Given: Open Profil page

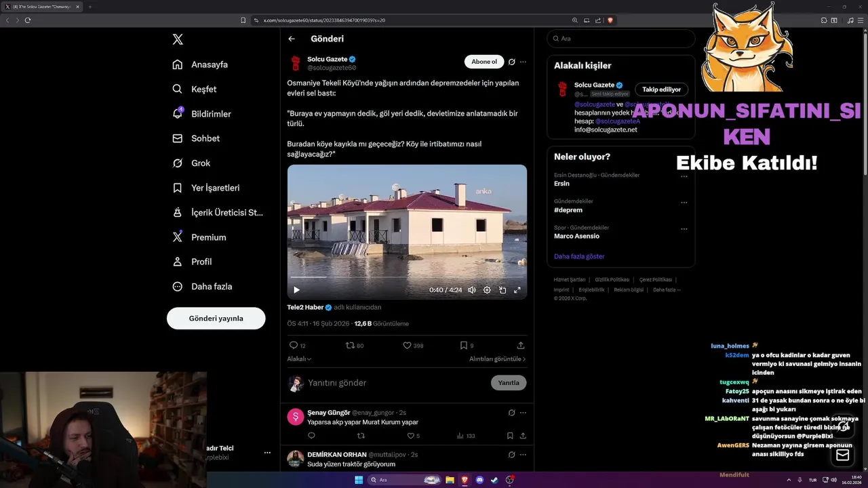Looking at the screenshot, I should pos(192,262).
